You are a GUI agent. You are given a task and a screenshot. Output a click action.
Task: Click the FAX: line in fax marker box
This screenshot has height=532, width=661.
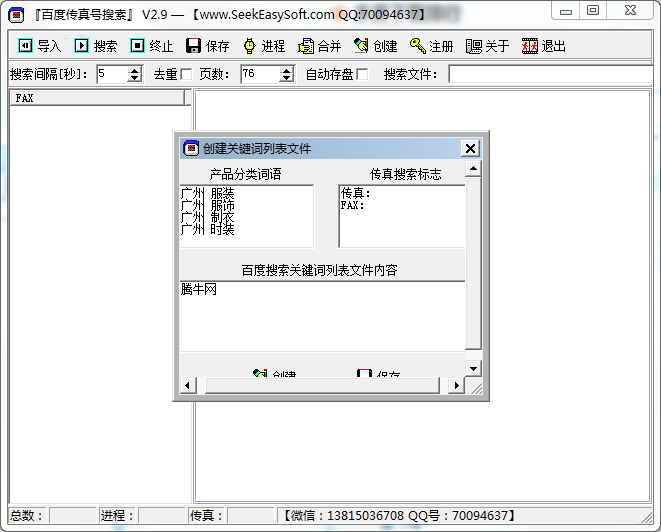[x=352, y=205]
